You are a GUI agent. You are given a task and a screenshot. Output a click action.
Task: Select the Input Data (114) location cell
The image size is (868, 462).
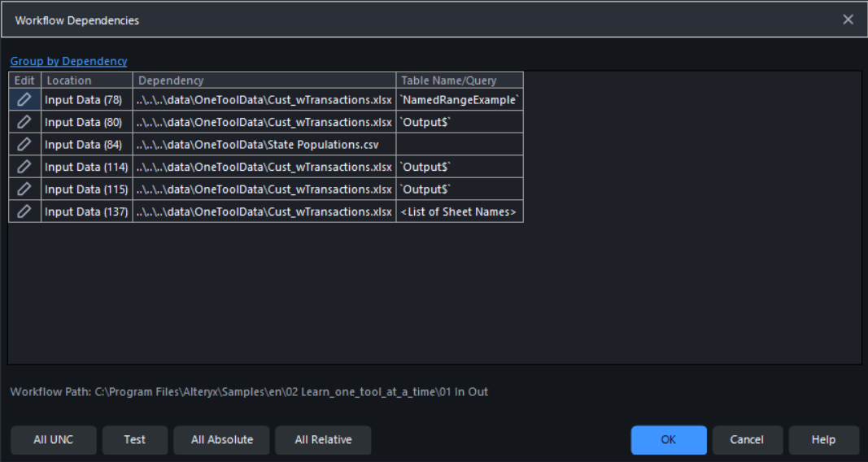(x=87, y=167)
